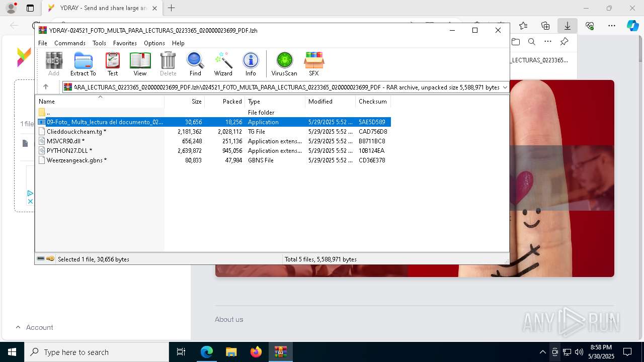Select the YDRAY browser tab

click(x=103, y=8)
